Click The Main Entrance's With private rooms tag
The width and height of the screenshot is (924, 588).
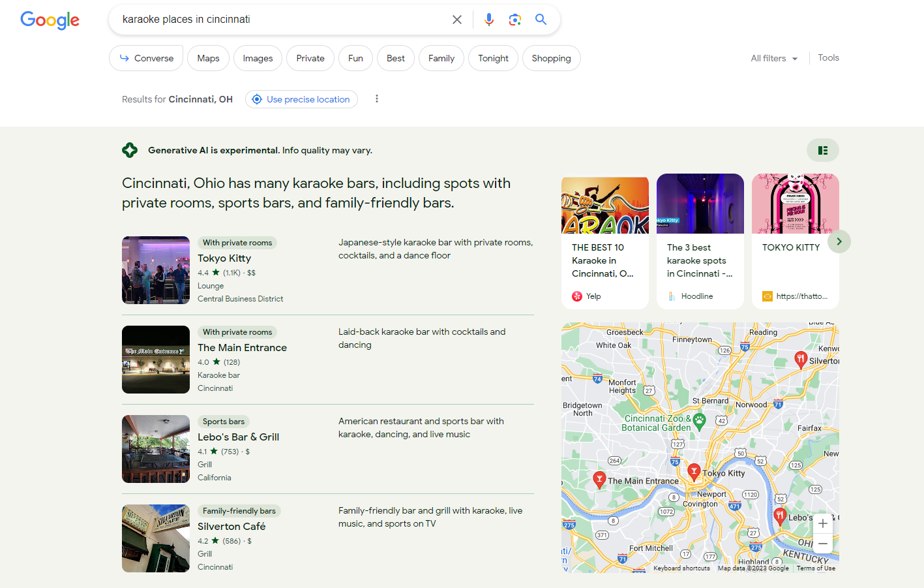237,332
